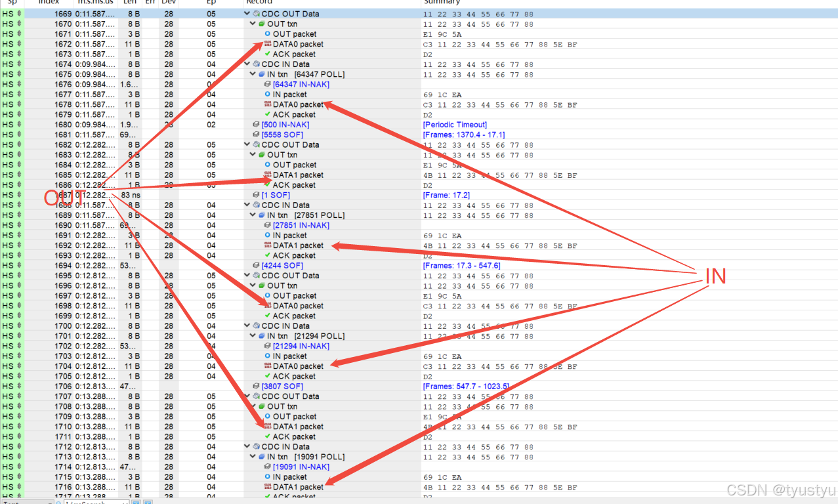Click the OUT packet icon in row 1684
This screenshot has height=504, width=838.
click(x=268, y=165)
